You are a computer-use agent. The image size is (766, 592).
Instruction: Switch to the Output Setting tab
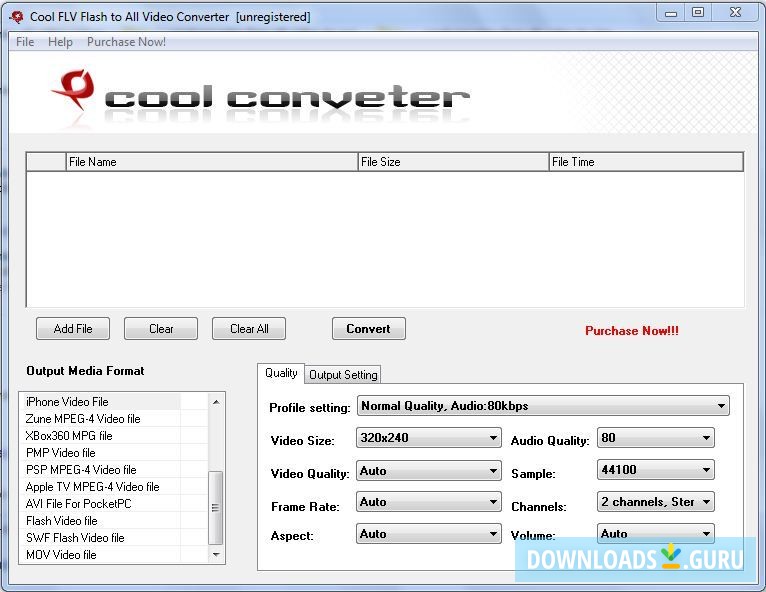pos(343,375)
